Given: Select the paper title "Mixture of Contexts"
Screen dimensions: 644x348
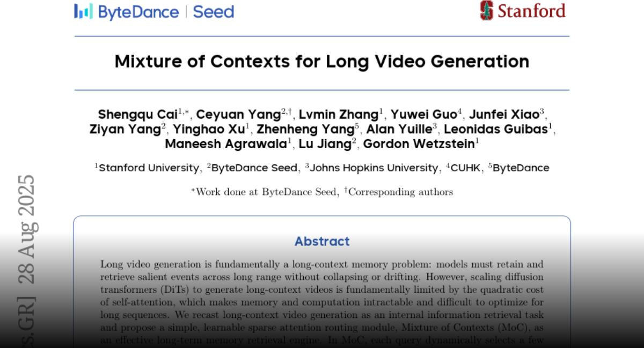Looking at the screenshot, I should 322,61.
